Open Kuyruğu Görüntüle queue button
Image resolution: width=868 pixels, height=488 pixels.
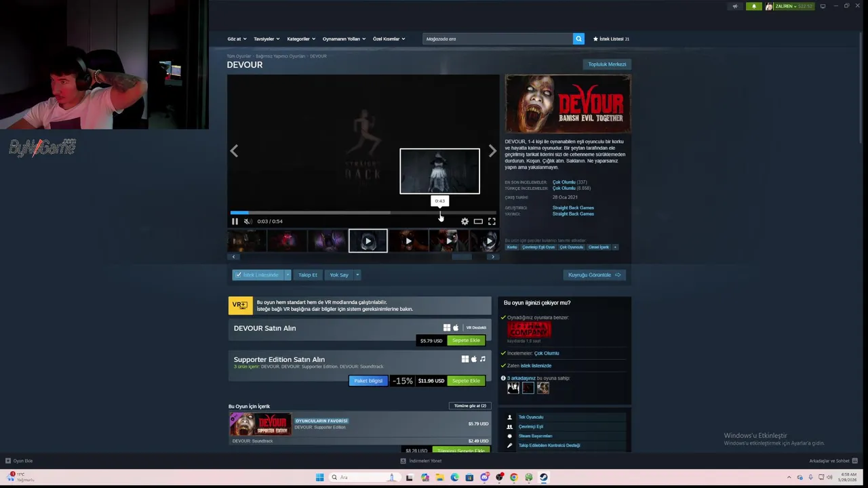[x=594, y=274]
